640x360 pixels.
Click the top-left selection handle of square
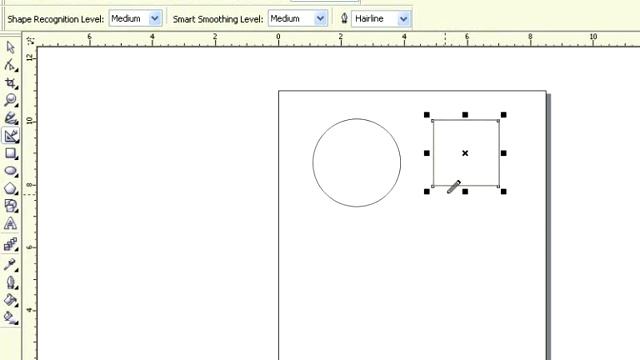427,115
